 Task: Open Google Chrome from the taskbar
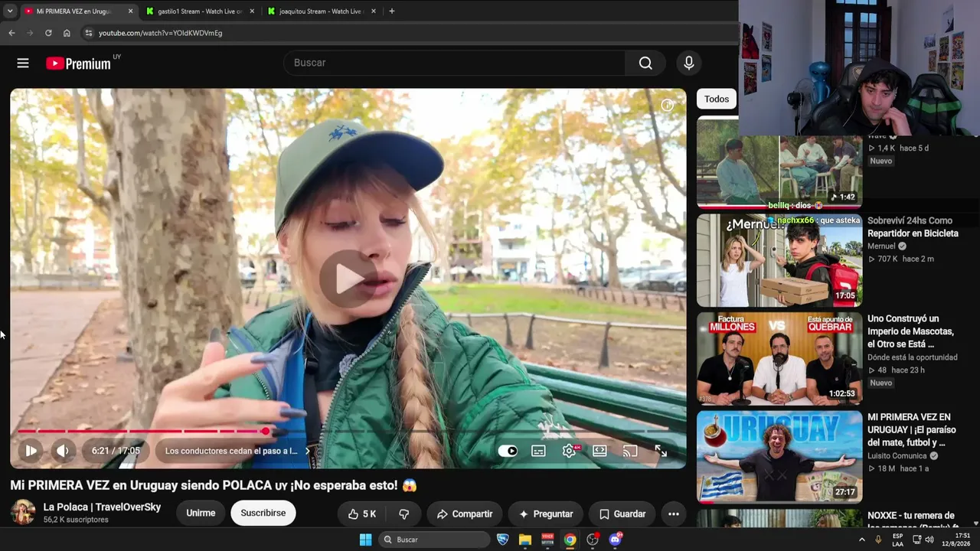coord(570,540)
